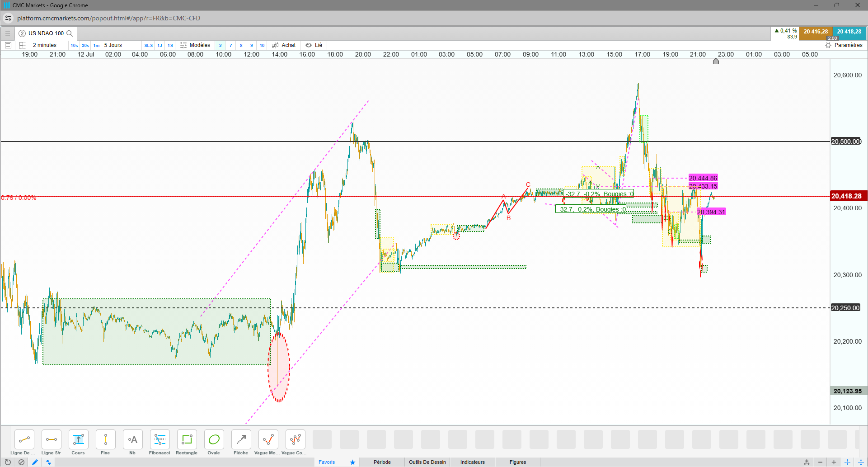The height and width of the screenshot is (467, 868).
Task: Open the Outils De Dessin tab
Action: (x=427, y=462)
